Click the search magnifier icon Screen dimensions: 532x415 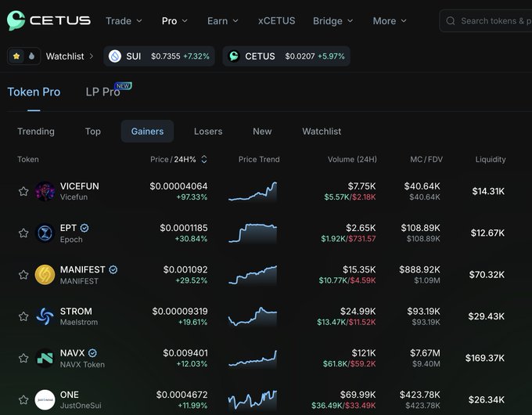point(451,21)
